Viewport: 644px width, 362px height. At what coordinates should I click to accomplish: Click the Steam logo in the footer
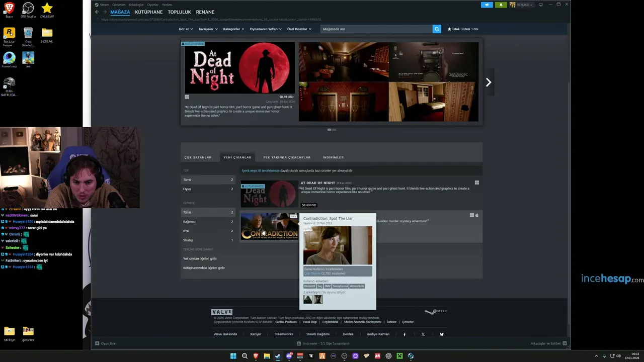point(436,312)
